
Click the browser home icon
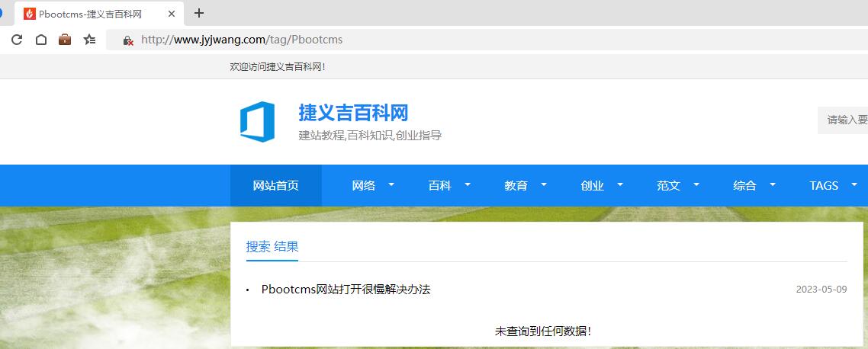(x=41, y=40)
